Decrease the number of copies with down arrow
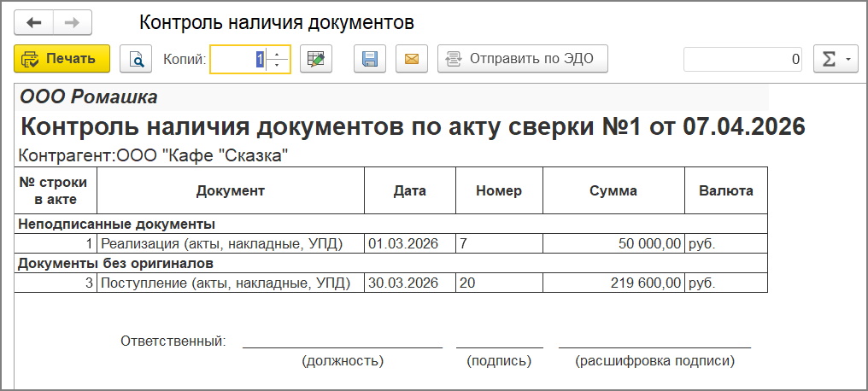This screenshot has height=391, width=868. [278, 65]
